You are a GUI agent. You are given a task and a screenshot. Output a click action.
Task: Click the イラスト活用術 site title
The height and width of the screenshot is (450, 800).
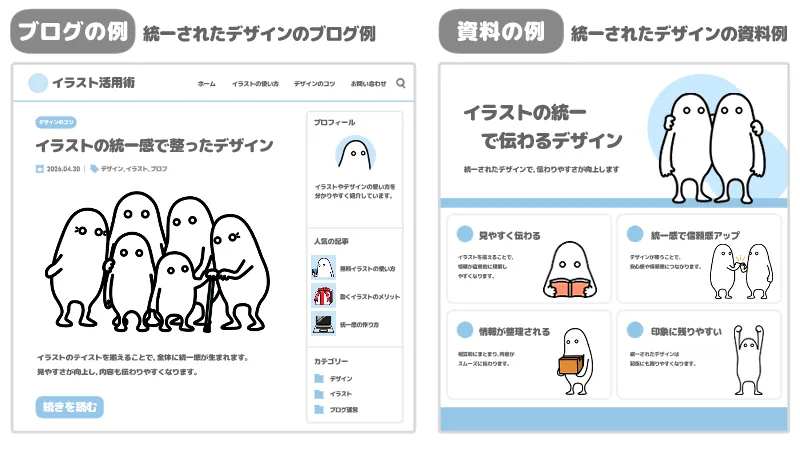pos(93,83)
